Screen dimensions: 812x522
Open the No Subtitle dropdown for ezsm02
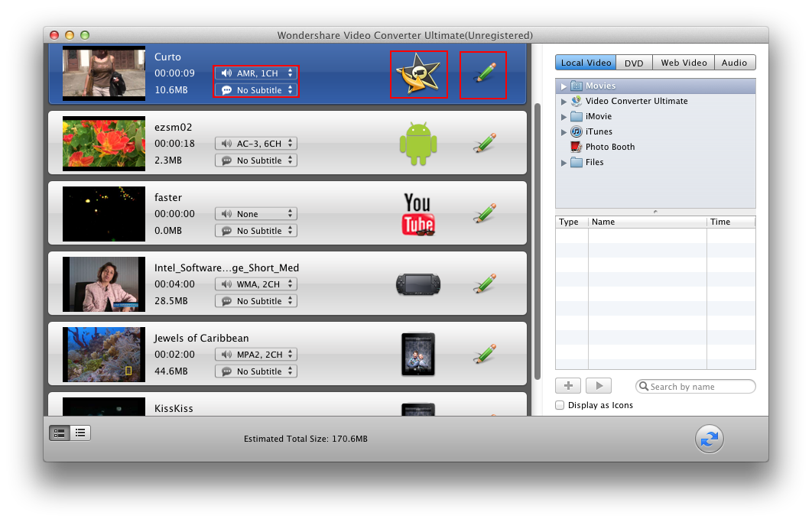(x=255, y=160)
